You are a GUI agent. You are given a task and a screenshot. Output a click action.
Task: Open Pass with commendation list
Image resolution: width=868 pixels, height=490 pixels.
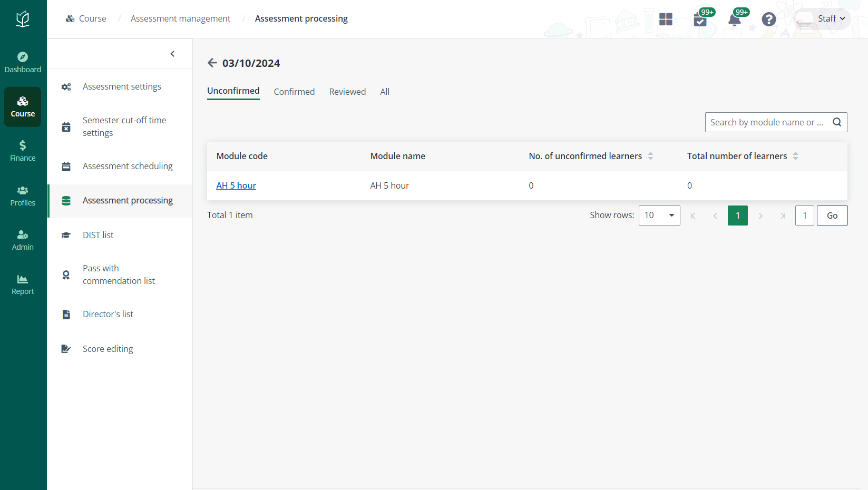pyautogui.click(x=120, y=275)
